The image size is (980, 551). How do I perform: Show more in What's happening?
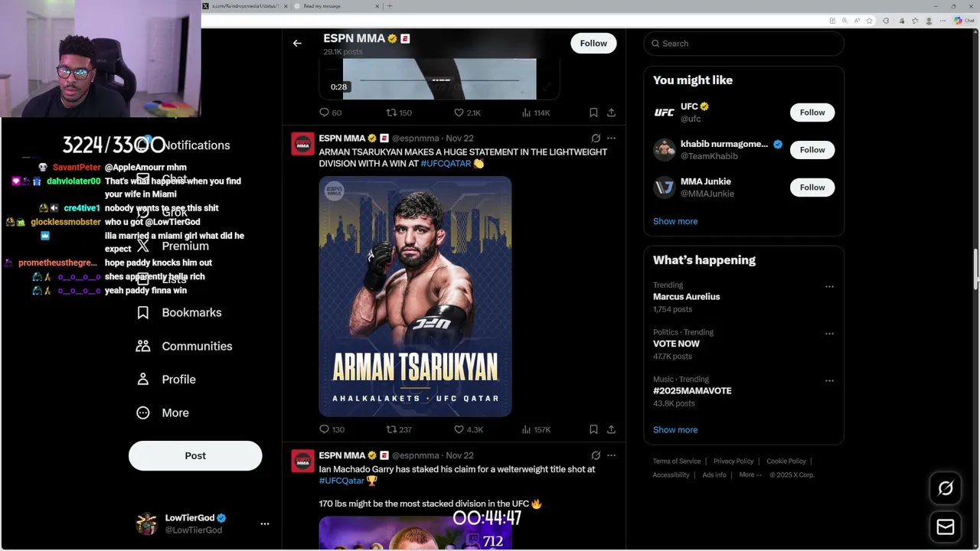coord(675,429)
